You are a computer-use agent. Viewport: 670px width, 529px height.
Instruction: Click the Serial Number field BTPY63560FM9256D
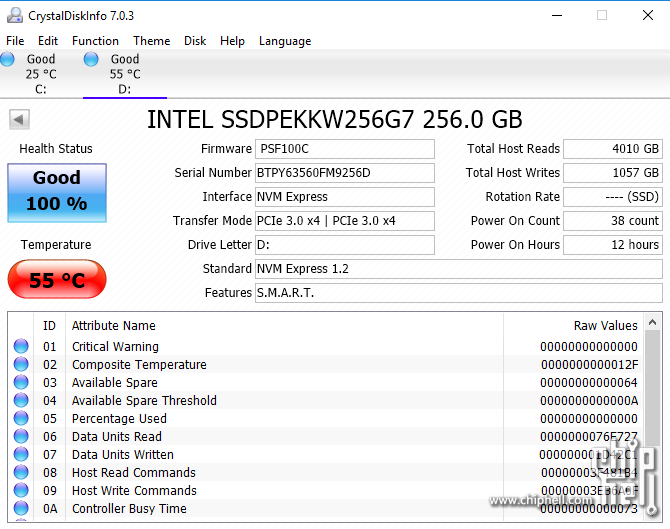[345, 173]
